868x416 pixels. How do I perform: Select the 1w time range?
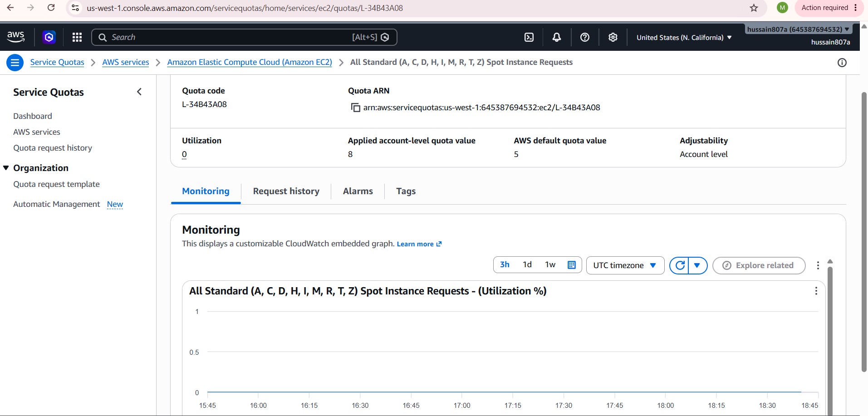click(550, 264)
